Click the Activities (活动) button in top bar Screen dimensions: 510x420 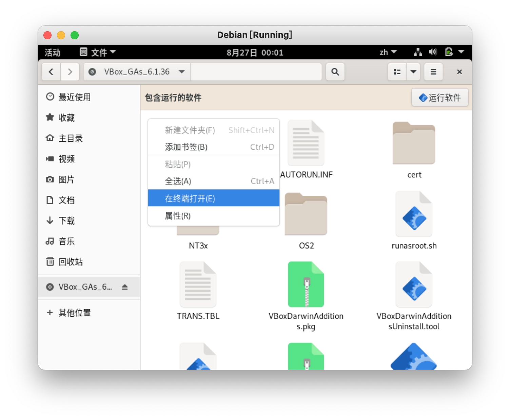click(x=53, y=52)
